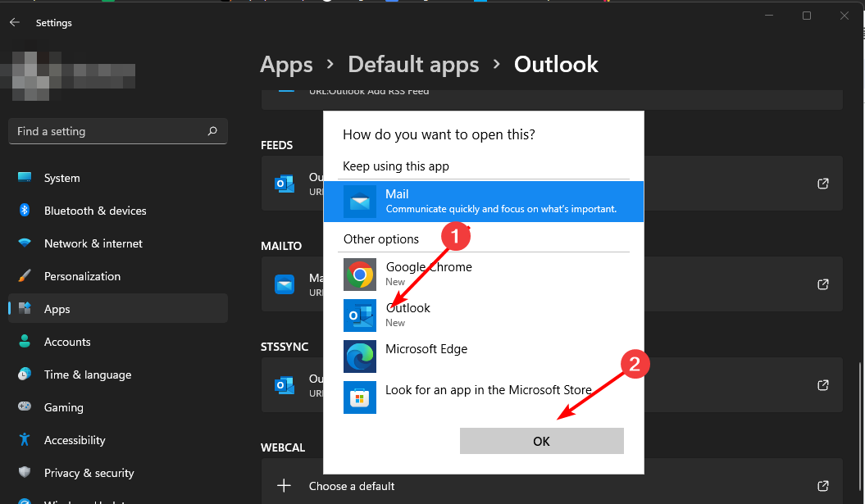Click the Privacy & security shield icon
The height and width of the screenshot is (504, 865).
point(25,472)
